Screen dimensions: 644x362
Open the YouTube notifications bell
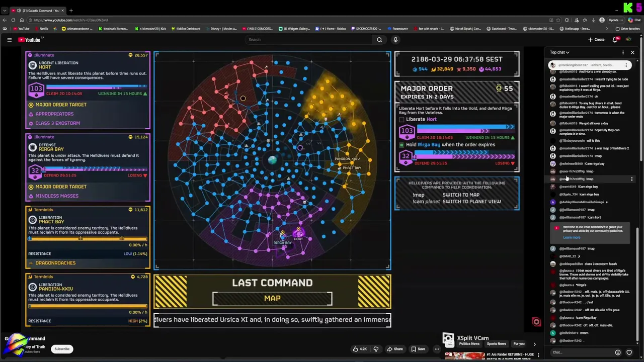(x=615, y=40)
